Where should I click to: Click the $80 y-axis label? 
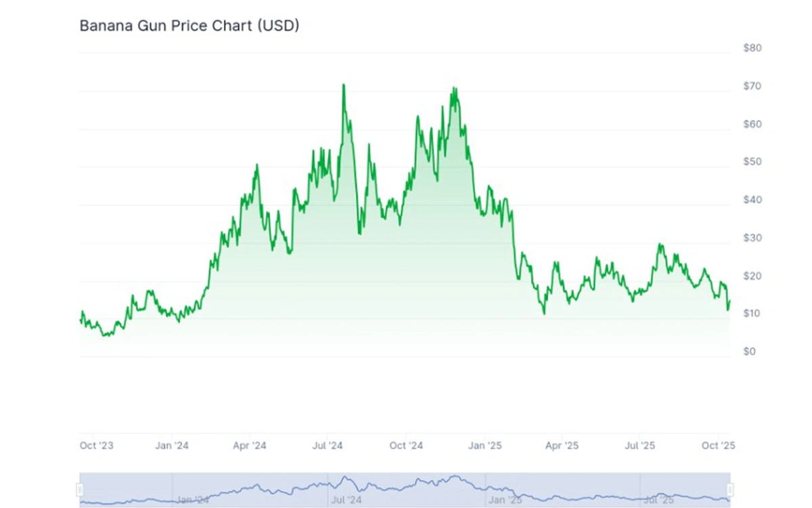(752, 48)
